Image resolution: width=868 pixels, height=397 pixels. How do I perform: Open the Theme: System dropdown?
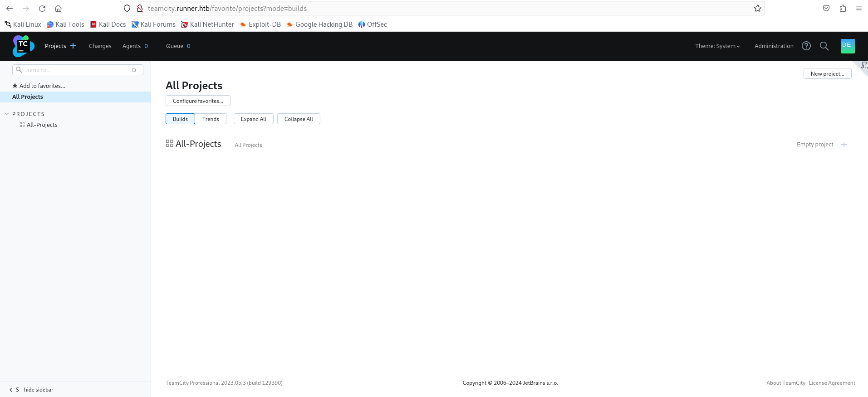pyautogui.click(x=717, y=46)
